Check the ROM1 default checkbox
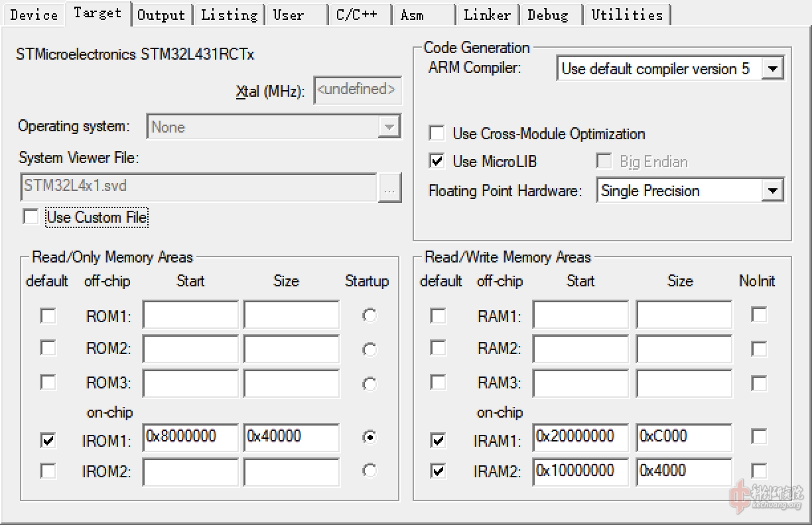This screenshot has height=525, width=812. pyautogui.click(x=48, y=316)
